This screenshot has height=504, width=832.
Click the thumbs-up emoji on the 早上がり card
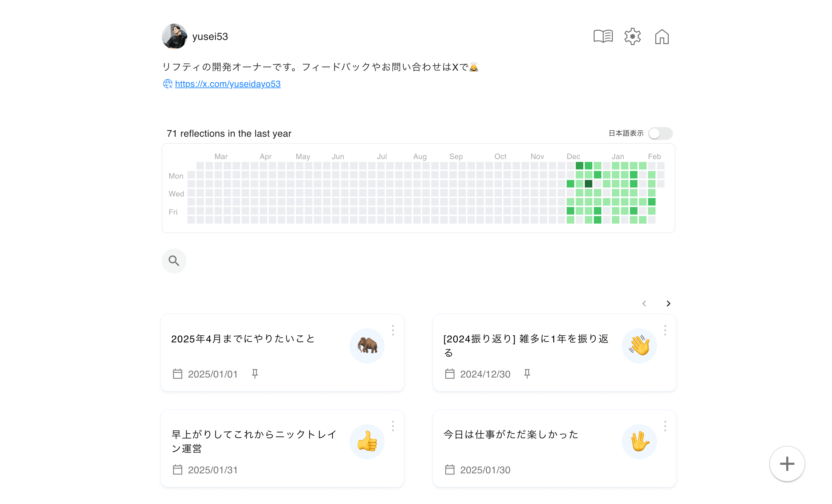coord(367,441)
